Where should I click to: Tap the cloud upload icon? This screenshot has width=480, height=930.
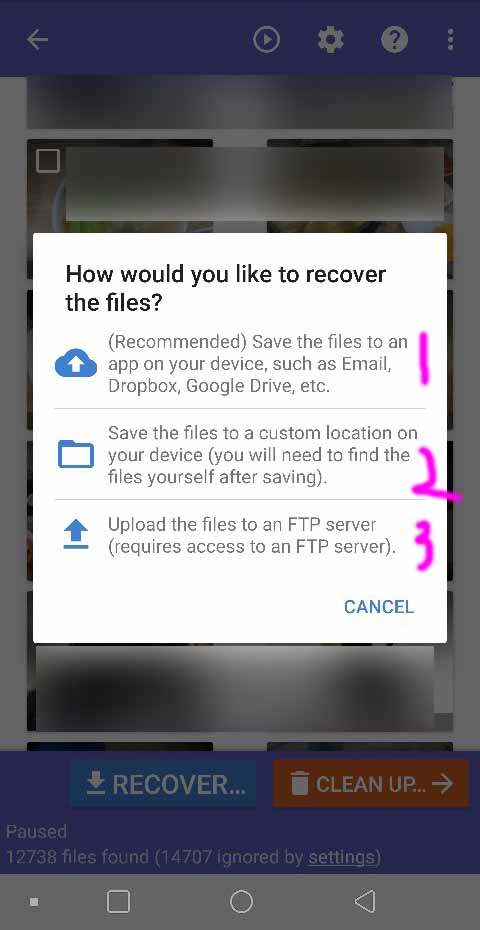click(76, 363)
